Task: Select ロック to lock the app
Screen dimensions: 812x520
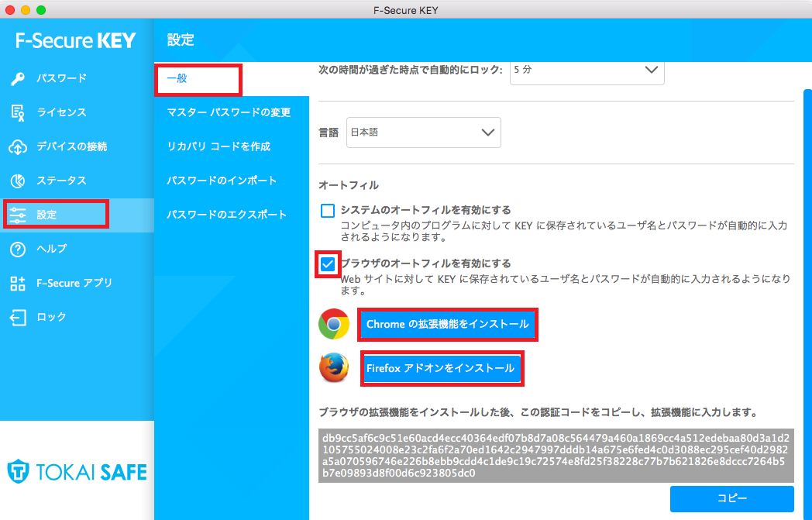Action: point(77,318)
